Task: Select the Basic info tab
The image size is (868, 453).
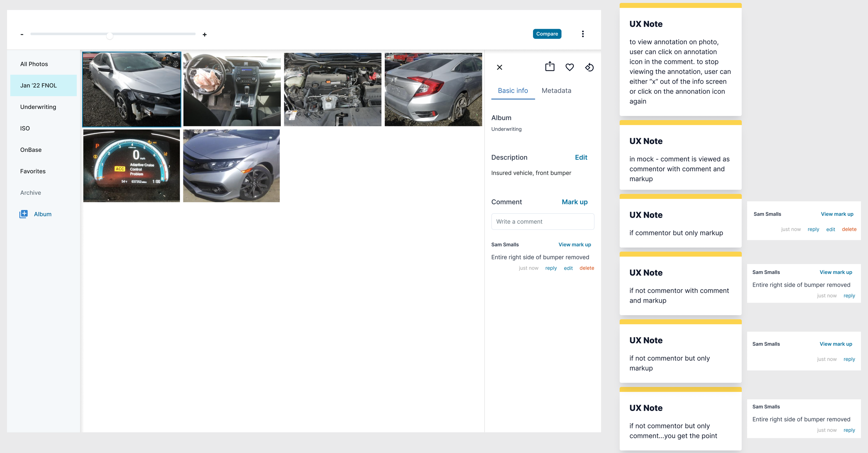Action: coord(512,91)
